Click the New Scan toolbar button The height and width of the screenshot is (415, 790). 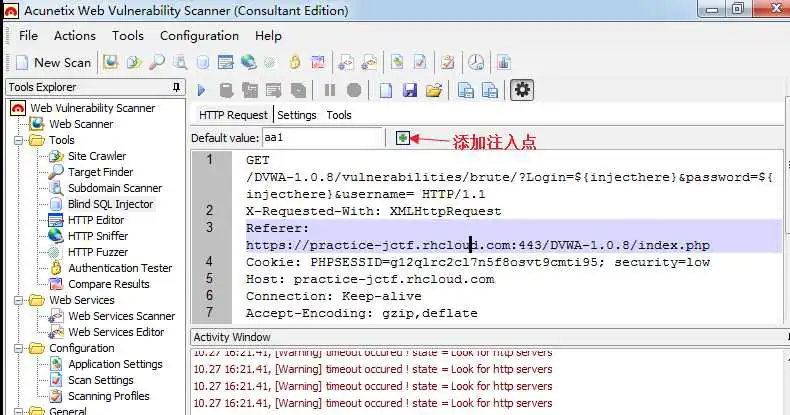click(x=53, y=62)
